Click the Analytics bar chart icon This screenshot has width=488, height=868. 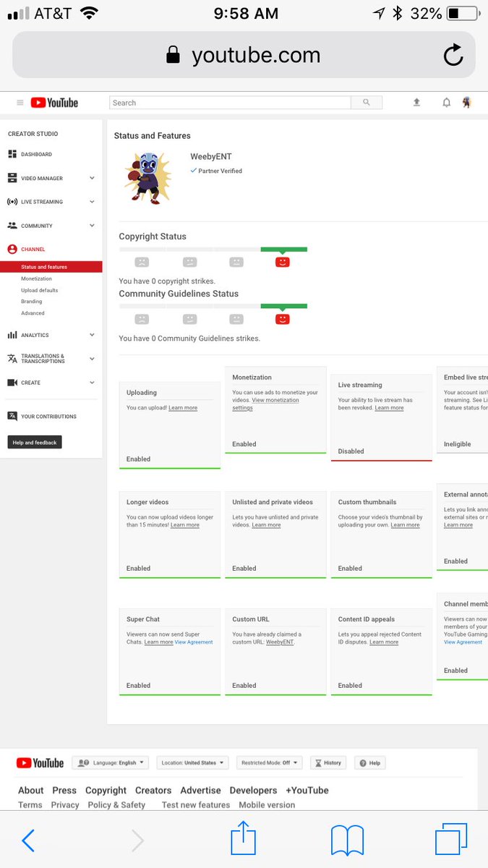[12, 335]
